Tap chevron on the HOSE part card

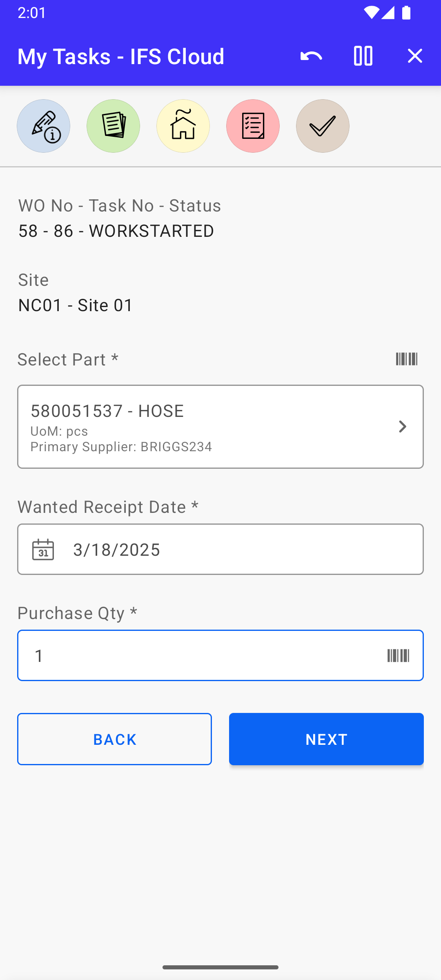(403, 427)
